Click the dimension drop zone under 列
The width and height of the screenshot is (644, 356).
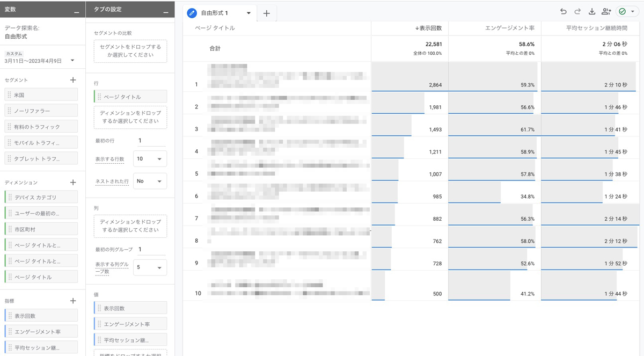[130, 226]
